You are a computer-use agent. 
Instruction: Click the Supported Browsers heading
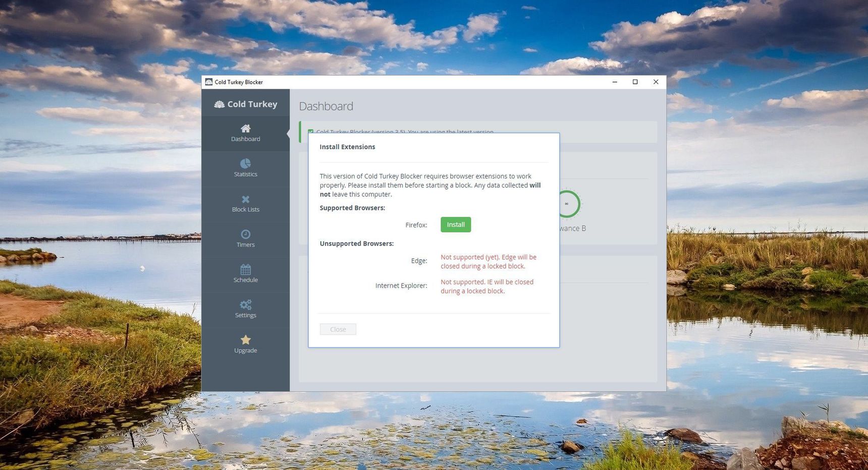[352, 208]
